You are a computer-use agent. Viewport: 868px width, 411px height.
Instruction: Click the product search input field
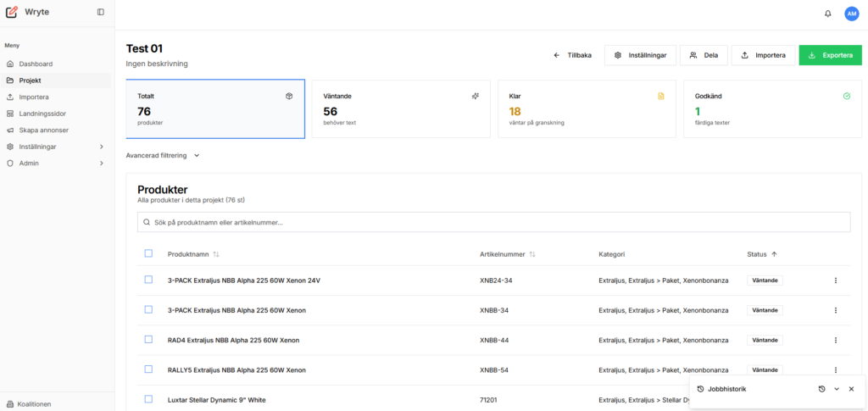coord(493,222)
